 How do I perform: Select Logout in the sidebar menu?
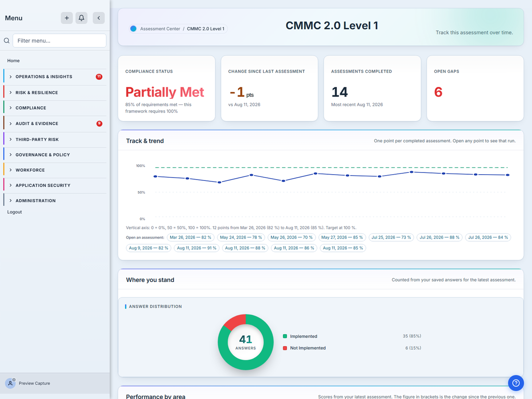[15, 212]
